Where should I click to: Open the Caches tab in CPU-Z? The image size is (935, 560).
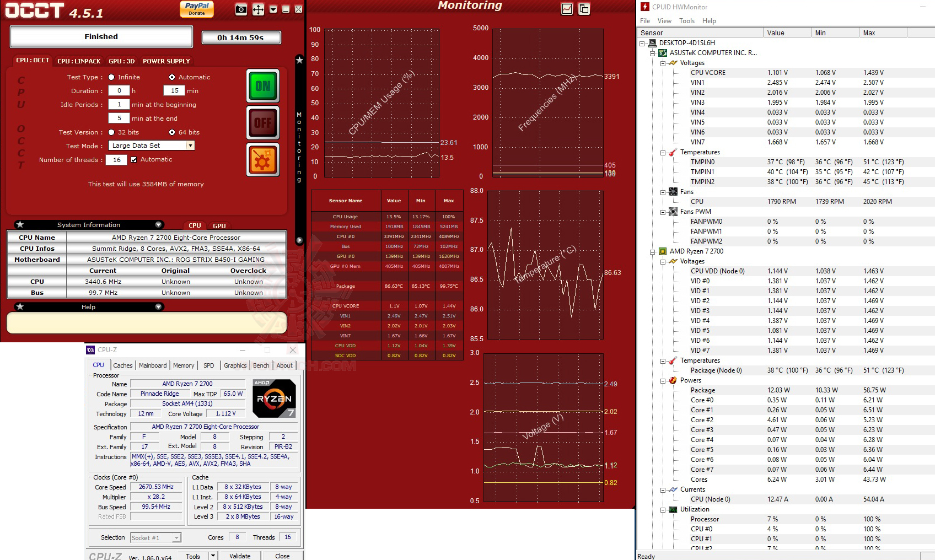pos(123,365)
